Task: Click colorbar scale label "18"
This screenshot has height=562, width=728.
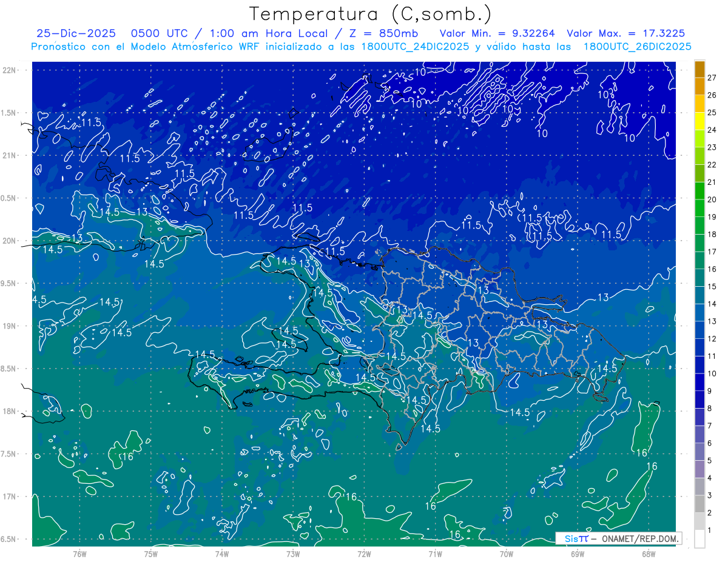Action: (x=712, y=234)
